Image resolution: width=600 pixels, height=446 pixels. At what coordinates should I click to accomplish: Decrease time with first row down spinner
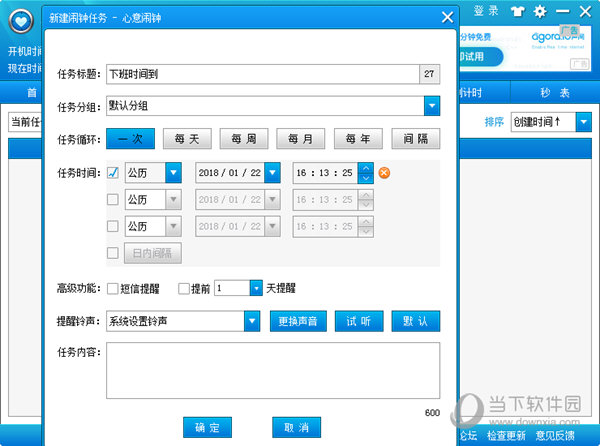(x=366, y=178)
